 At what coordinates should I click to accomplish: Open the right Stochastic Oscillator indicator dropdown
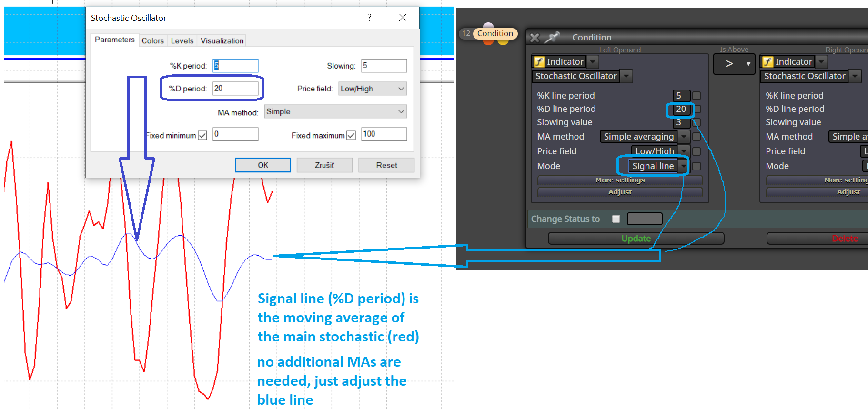(856, 76)
